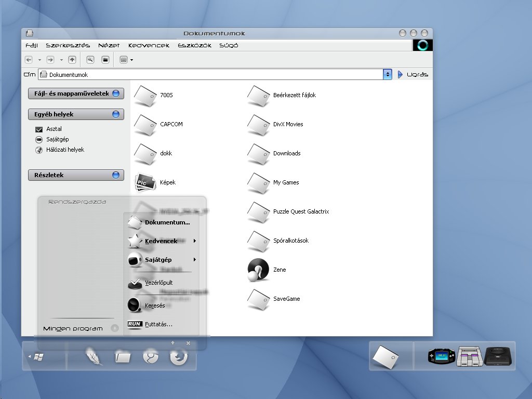
Task: Click the Start button Windows flag
Action: (38, 357)
